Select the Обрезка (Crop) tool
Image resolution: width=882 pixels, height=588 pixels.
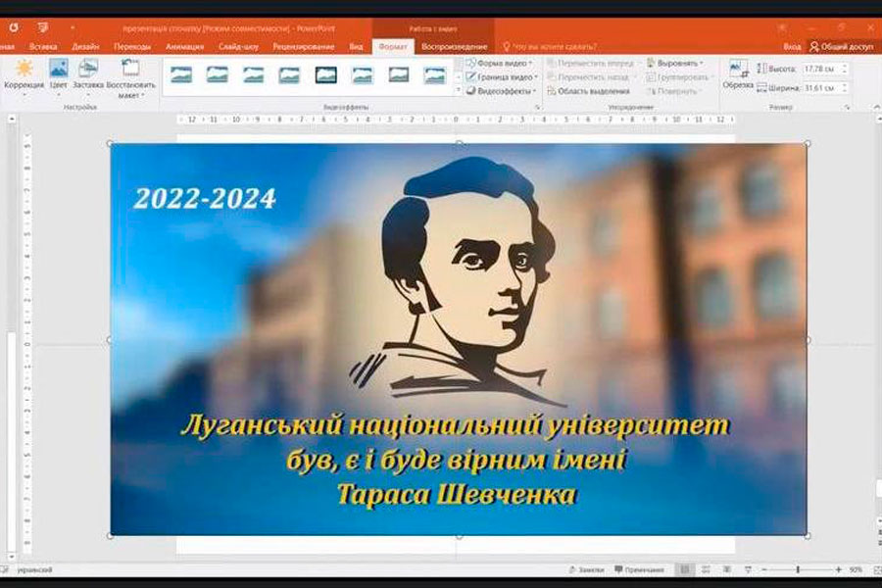tap(737, 74)
